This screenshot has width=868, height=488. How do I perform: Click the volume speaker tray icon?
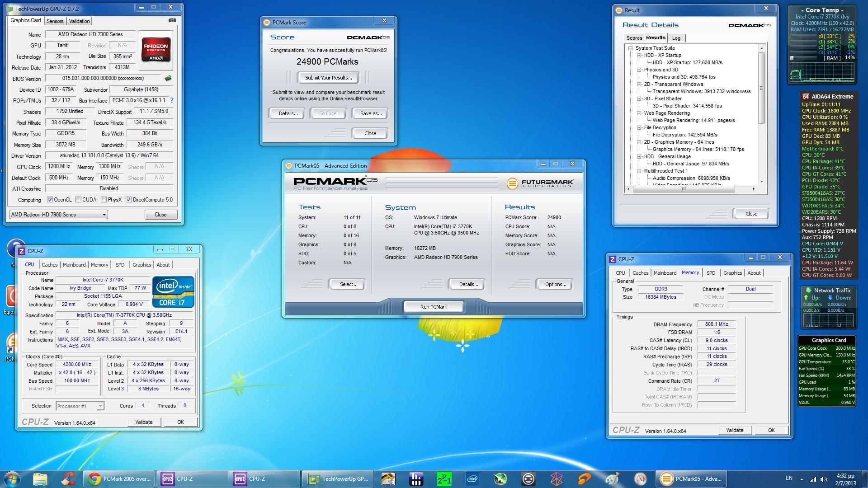824,479
